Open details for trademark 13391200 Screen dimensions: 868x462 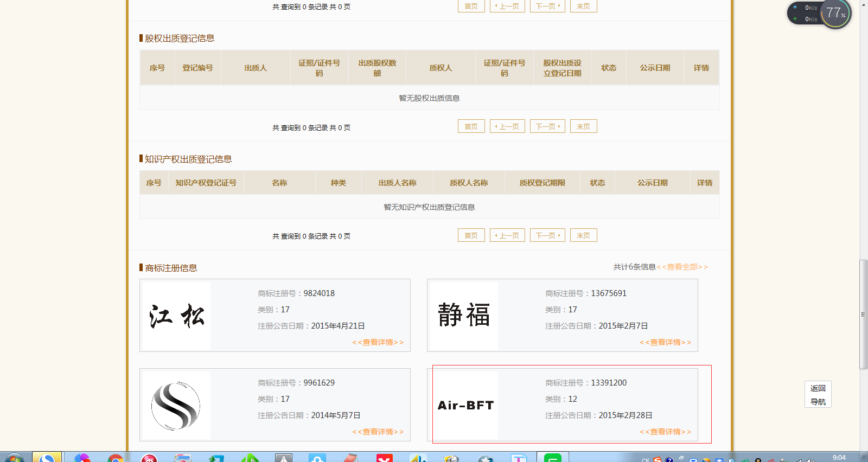click(x=665, y=432)
